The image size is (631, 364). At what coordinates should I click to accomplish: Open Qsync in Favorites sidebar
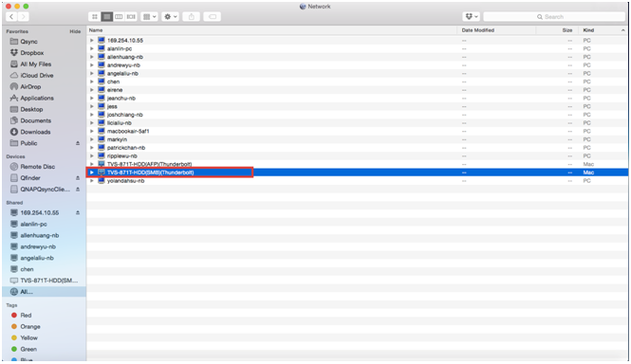click(x=29, y=42)
